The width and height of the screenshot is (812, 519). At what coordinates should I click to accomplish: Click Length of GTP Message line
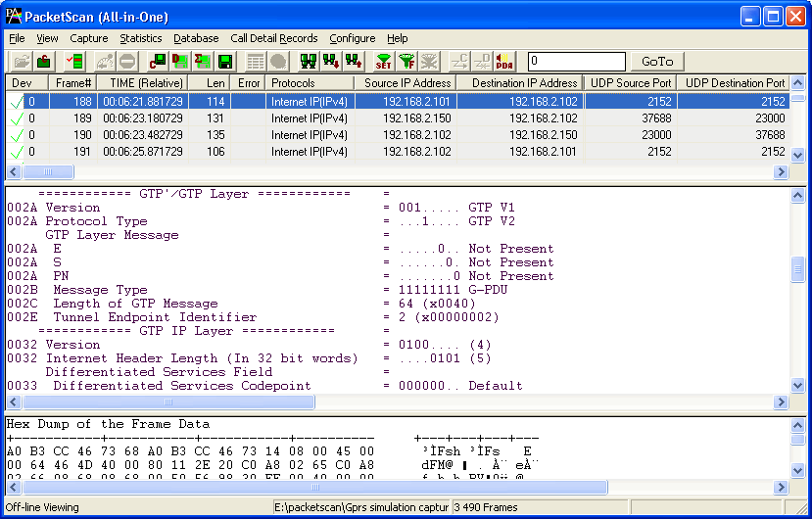(x=241, y=304)
